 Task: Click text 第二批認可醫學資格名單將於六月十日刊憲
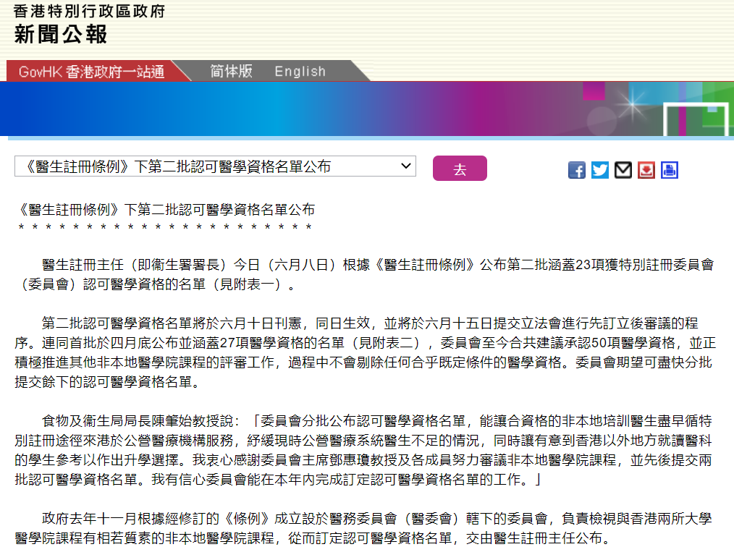click(x=172, y=323)
